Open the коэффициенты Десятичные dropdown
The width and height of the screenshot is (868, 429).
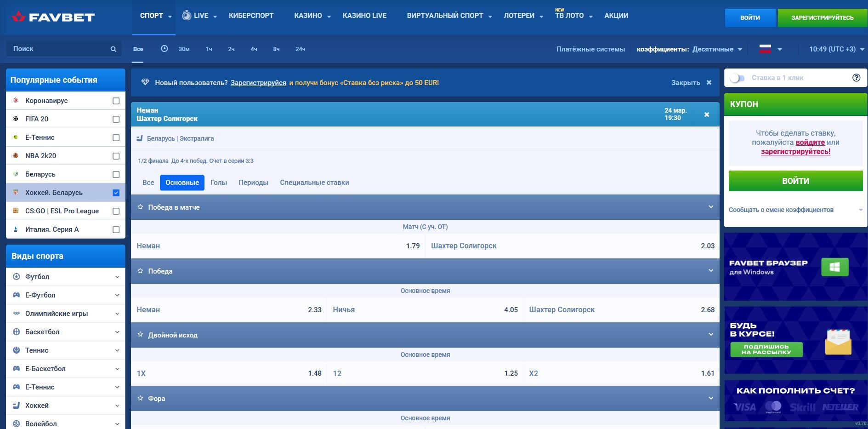(716, 49)
